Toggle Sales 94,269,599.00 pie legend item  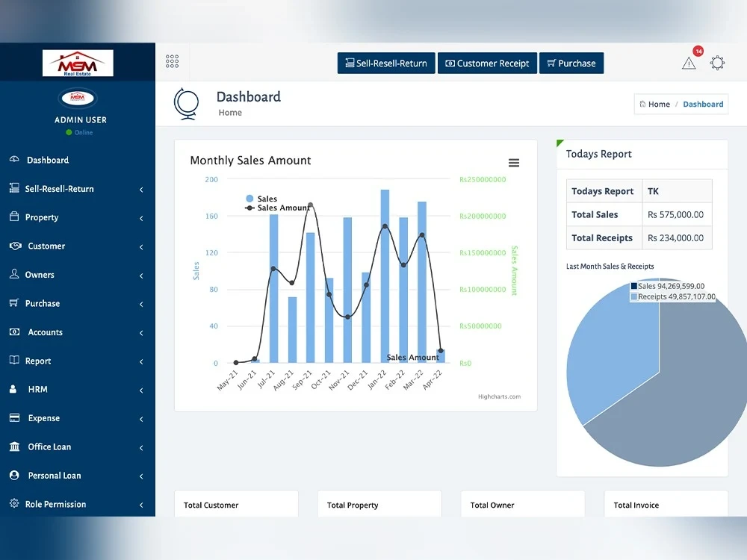coord(667,286)
